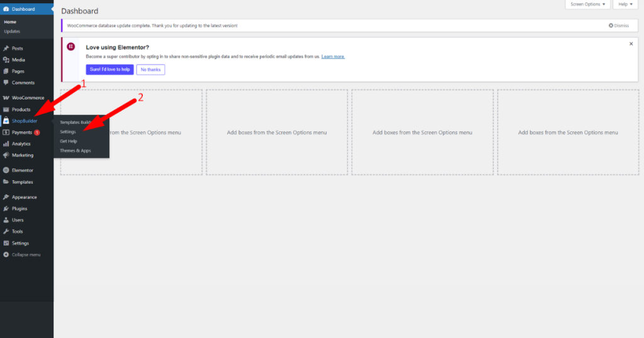
Task: Expand the Screen Options dropdown
Action: (x=588, y=4)
